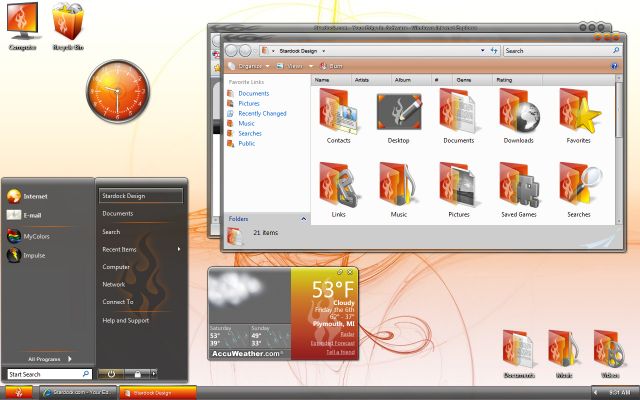Select Network in Start menu
Viewport: 640px width, 400px height.
[x=113, y=284]
